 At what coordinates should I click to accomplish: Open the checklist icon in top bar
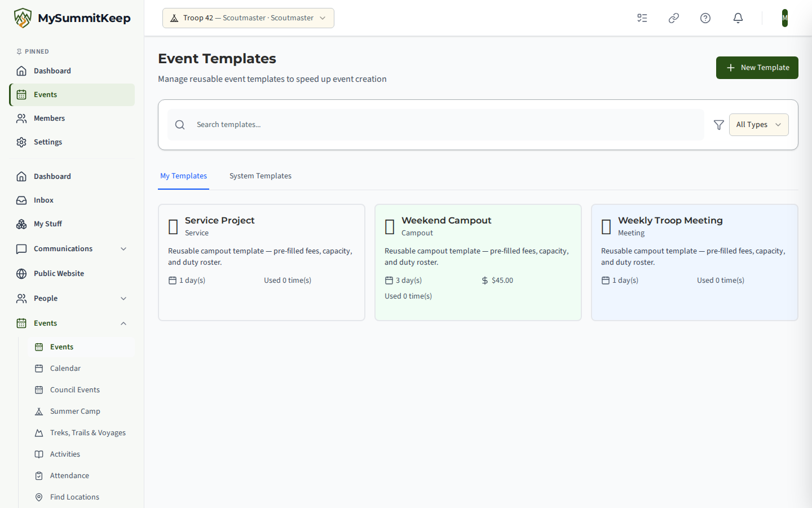[642, 18]
